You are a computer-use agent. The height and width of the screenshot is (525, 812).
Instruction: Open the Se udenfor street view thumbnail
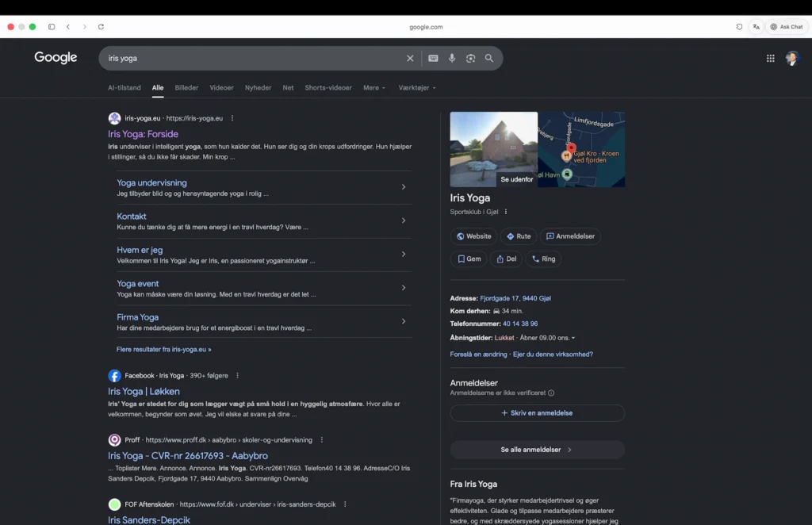493,150
